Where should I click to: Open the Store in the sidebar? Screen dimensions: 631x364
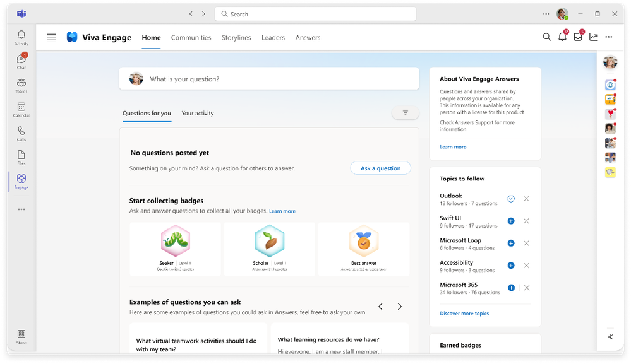pos(21,337)
